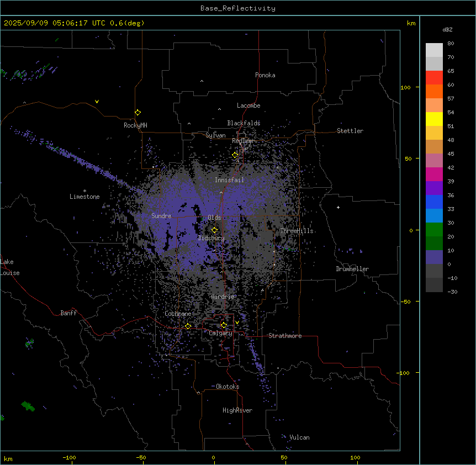
Task: Click the Airdrie city label
Action: coord(223,297)
